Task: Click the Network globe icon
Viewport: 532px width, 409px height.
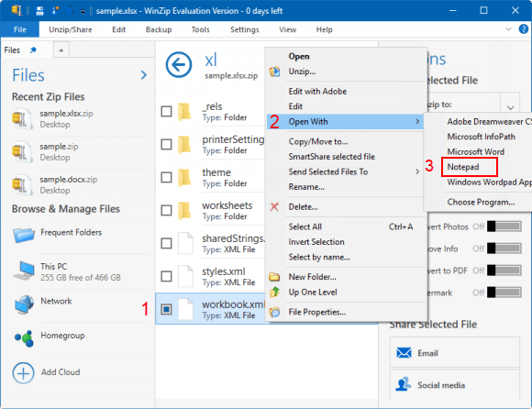Action: coord(24,304)
